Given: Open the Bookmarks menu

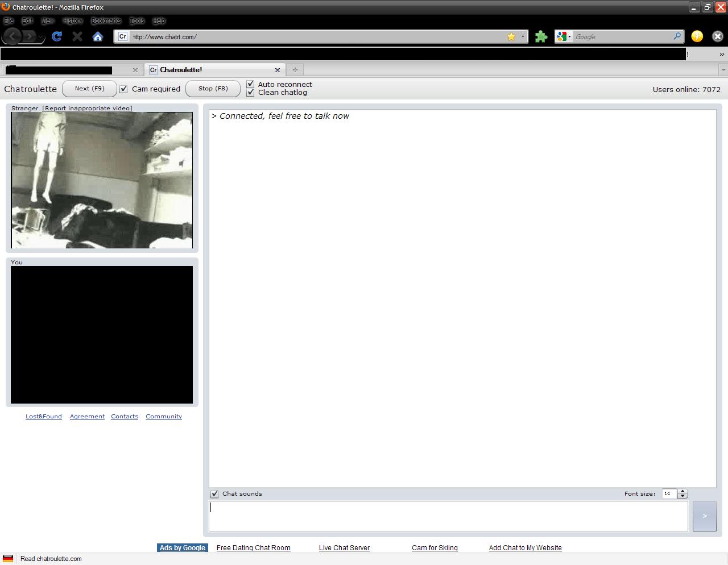Looking at the screenshot, I should point(106,20).
